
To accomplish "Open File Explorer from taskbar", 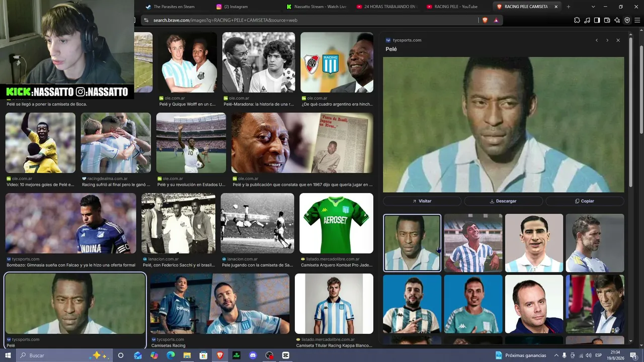I will point(187,355).
